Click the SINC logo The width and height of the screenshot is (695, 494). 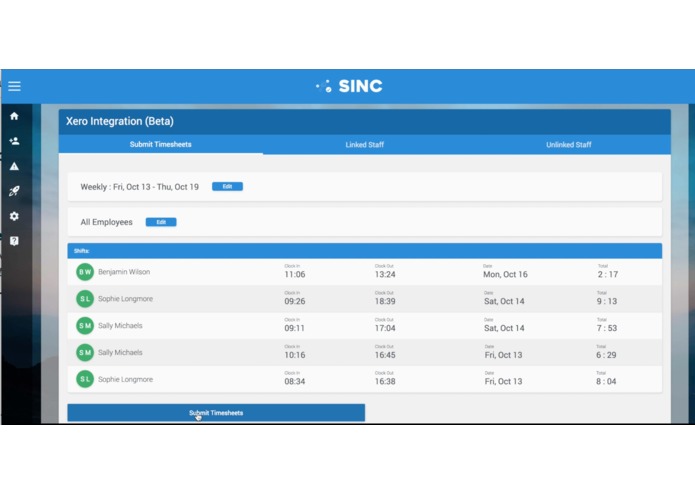(349, 86)
